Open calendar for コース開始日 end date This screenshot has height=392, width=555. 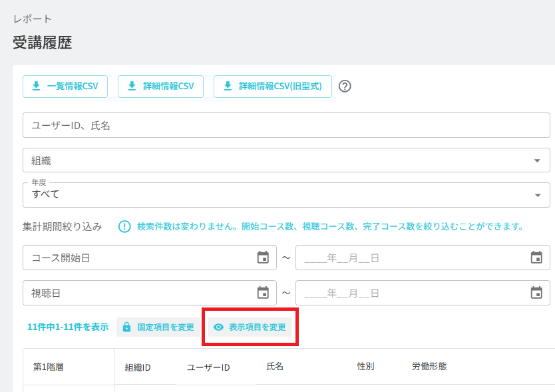(x=536, y=258)
